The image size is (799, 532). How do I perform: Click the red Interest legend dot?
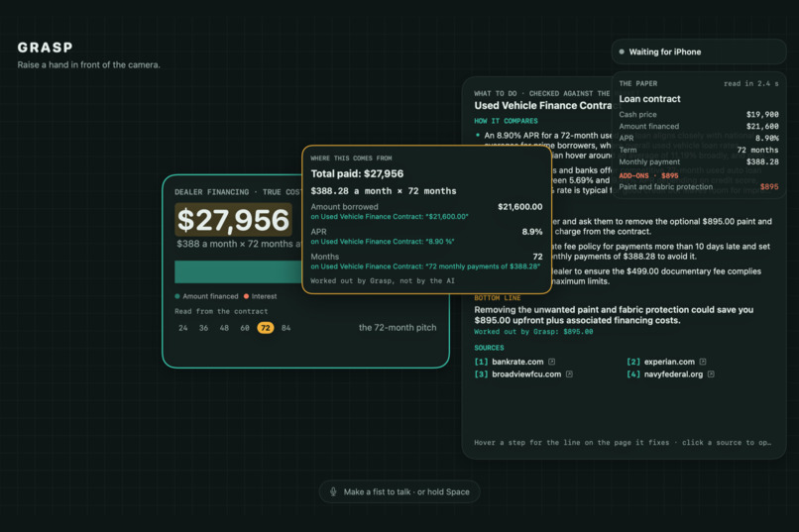pyautogui.click(x=246, y=296)
